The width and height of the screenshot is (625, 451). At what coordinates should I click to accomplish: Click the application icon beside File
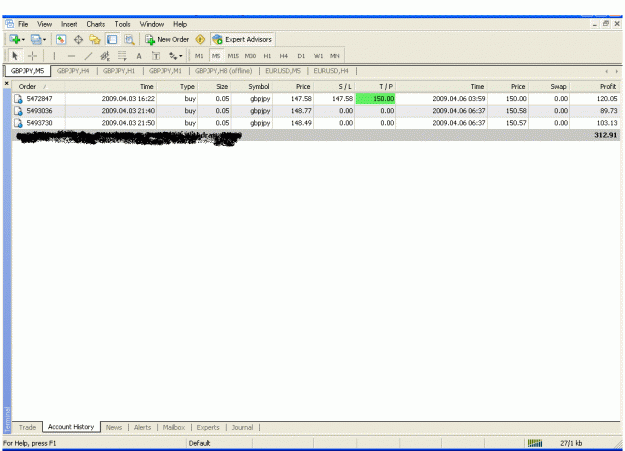point(10,24)
